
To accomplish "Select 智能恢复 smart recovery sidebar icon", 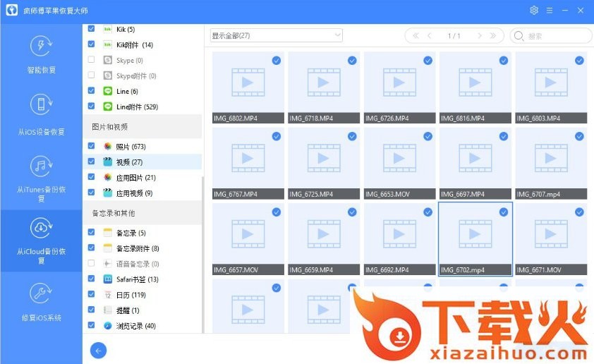I will tap(41, 47).
